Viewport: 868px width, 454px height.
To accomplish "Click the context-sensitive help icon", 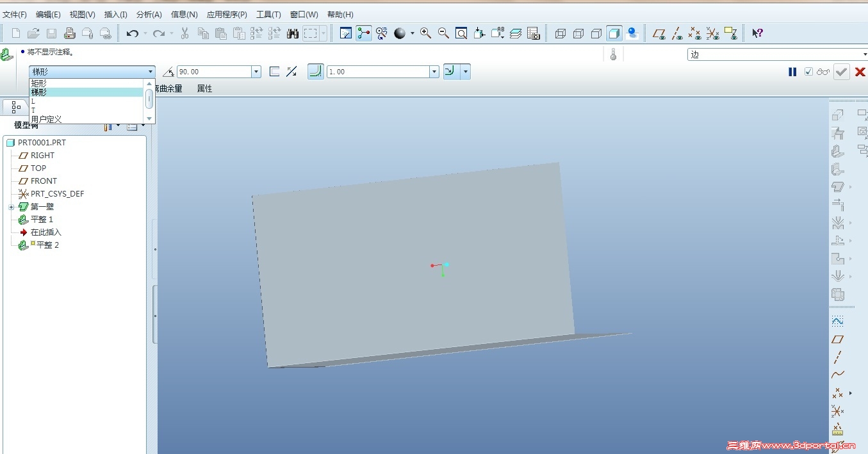I will [x=757, y=33].
